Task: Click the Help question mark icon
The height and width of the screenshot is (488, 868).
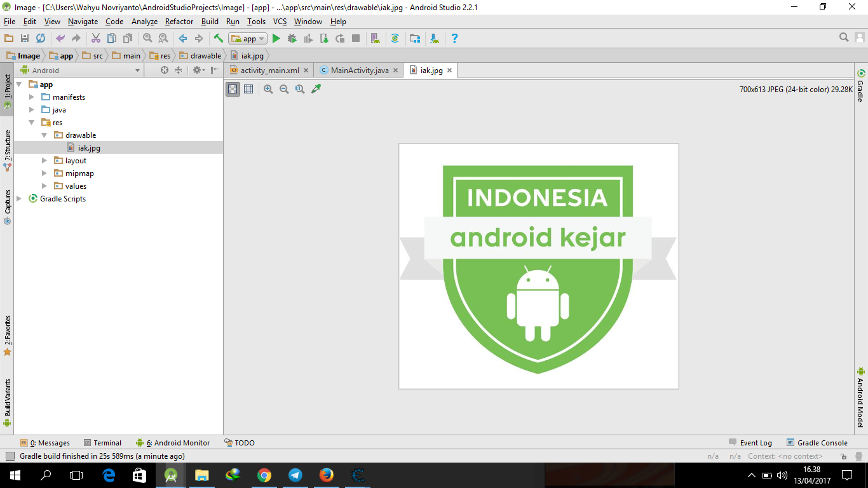Action: [454, 38]
